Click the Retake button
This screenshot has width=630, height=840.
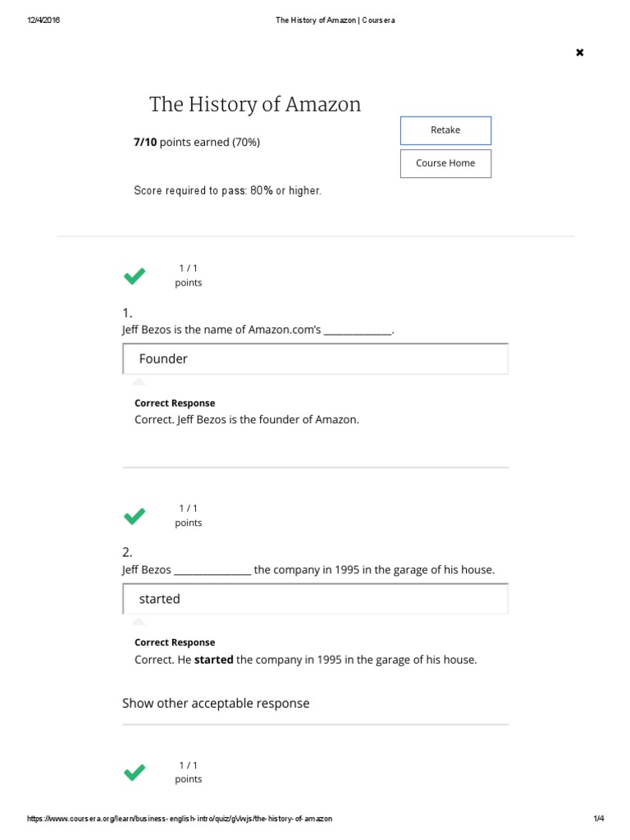[x=445, y=130]
